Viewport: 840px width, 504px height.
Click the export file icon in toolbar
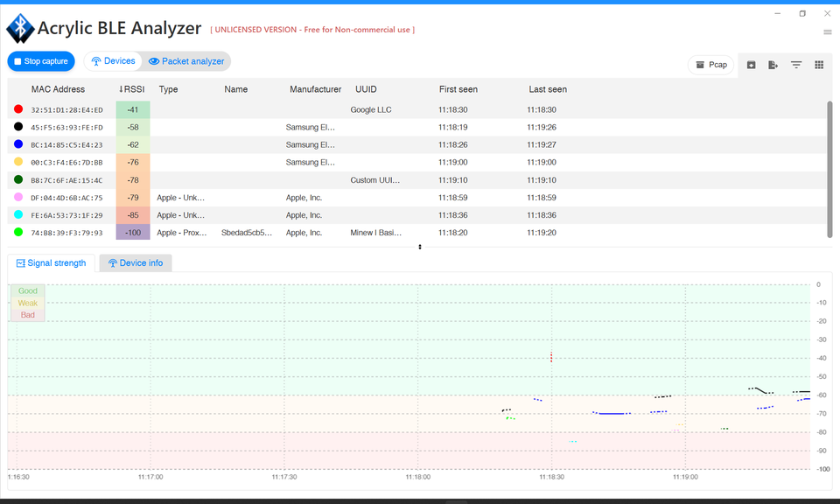[773, 65]
